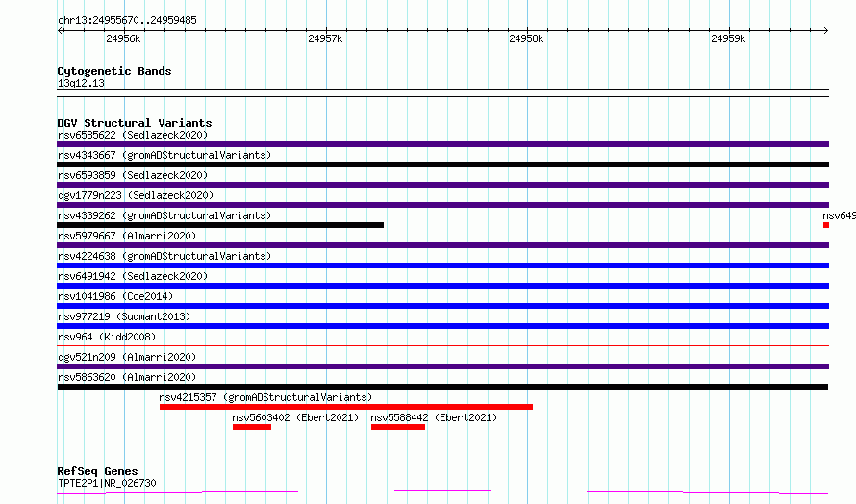Click the Cytogenetic Bands track heading

click(x=114, y=71)
